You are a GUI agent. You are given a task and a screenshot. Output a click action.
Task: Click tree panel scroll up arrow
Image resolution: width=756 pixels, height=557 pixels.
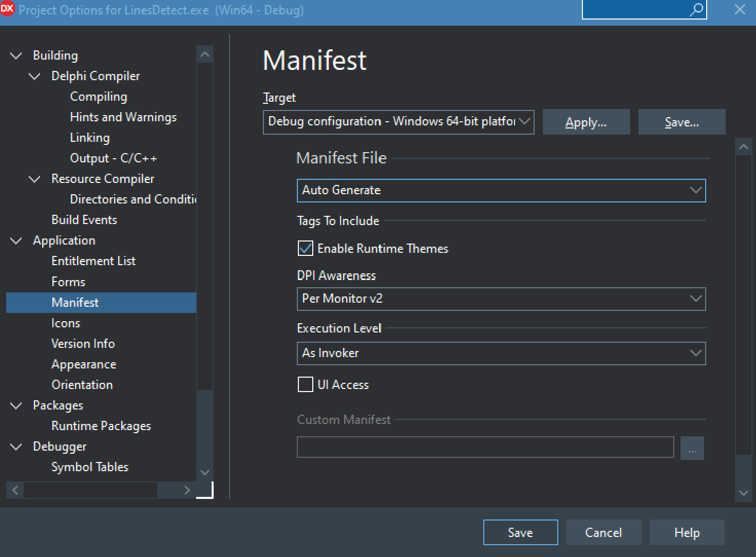click(x=205, y=54)
